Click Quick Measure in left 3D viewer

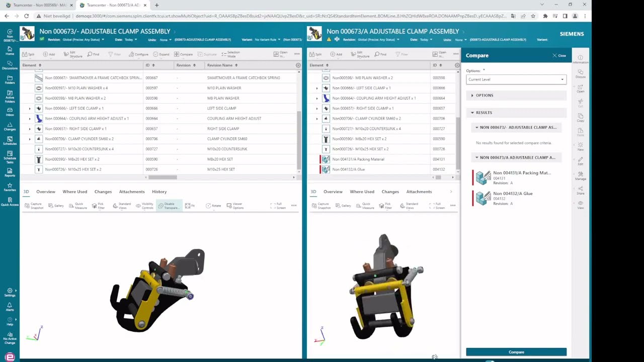(77, 206)
